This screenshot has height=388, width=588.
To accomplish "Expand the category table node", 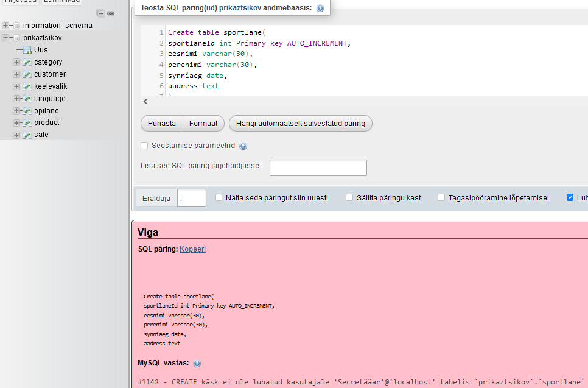I will pos(16,62).
